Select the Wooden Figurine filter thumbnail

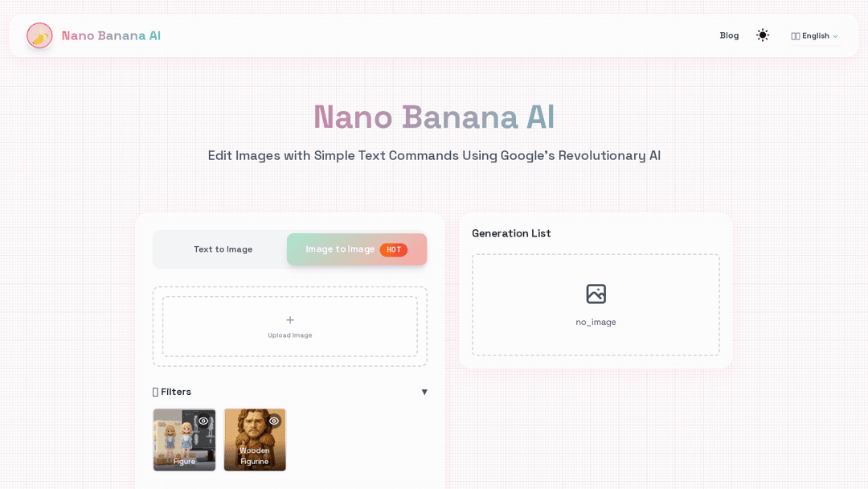(255, 440)
